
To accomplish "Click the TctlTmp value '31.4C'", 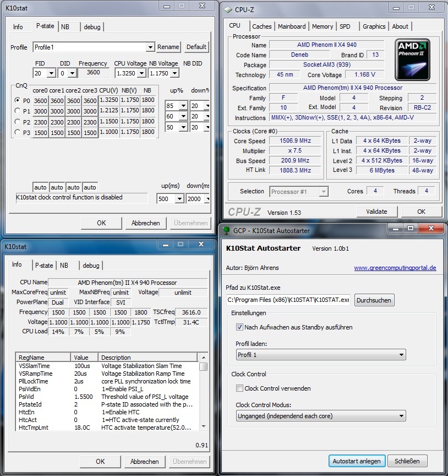I will [x=191, y=322].
